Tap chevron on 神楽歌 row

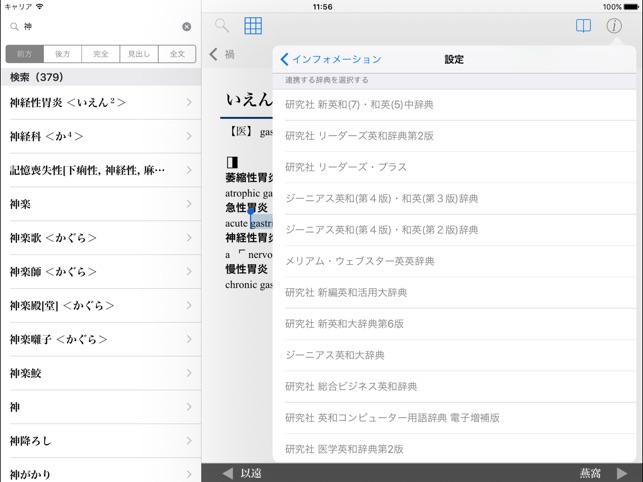pyautogui.click(x=189, y=238)
